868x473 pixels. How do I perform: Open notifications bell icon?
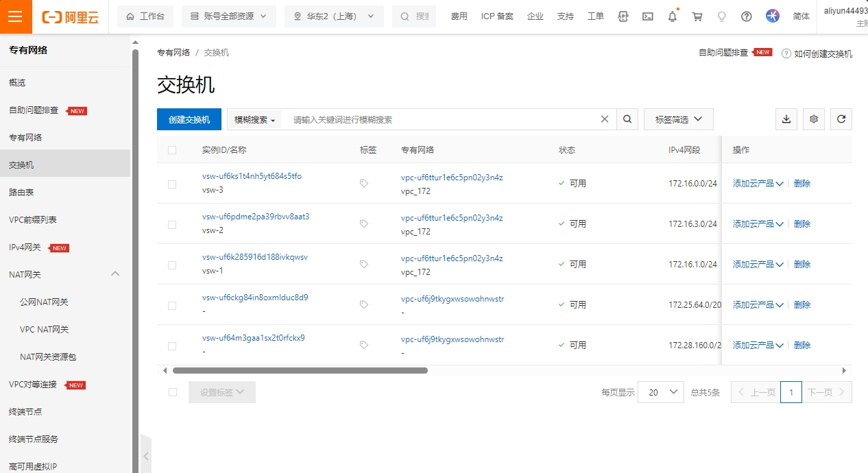coord(673,16)
